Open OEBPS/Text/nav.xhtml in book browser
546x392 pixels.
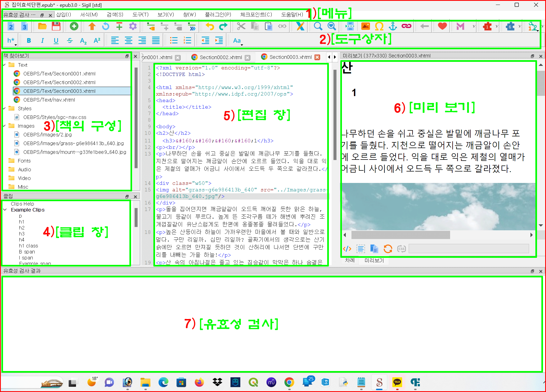click(49, 100)
